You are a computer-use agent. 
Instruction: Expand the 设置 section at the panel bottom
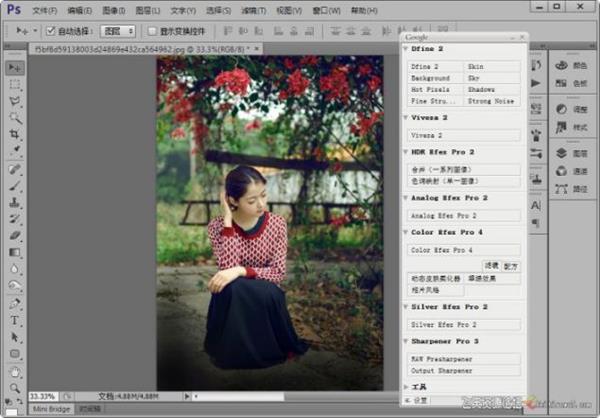coord(418,400)
